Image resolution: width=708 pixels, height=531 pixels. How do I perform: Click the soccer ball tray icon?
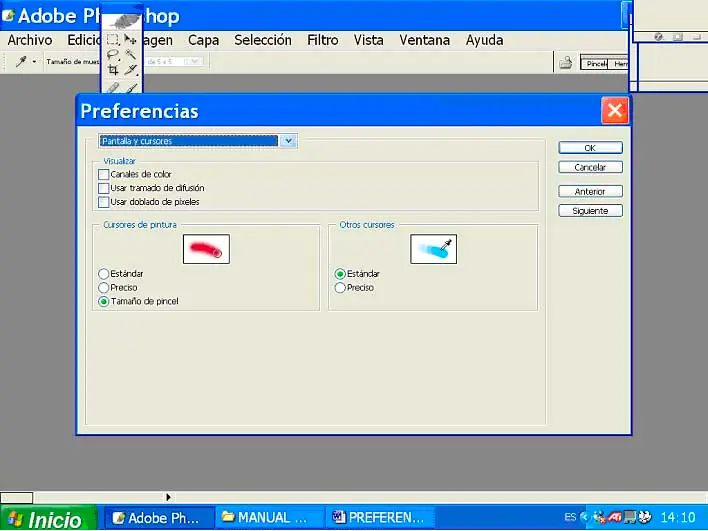coord(645,517)
